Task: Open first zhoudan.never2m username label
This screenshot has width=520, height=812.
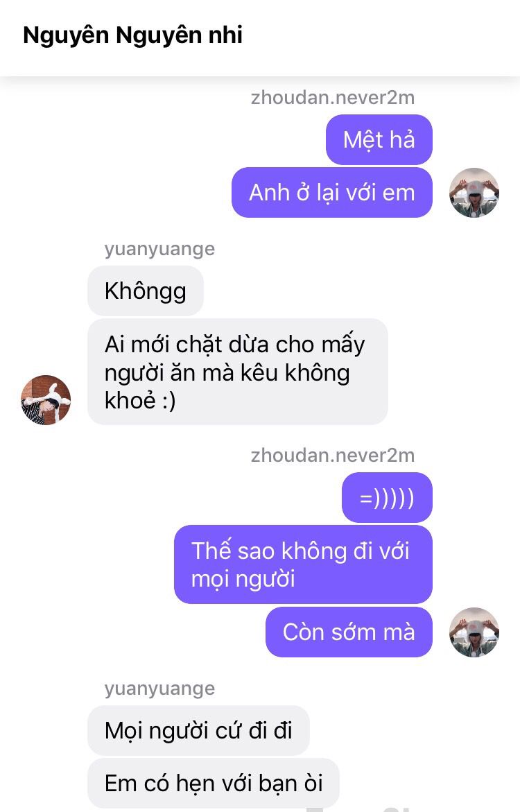Action: pyautogui.click(x=333, y=97)
